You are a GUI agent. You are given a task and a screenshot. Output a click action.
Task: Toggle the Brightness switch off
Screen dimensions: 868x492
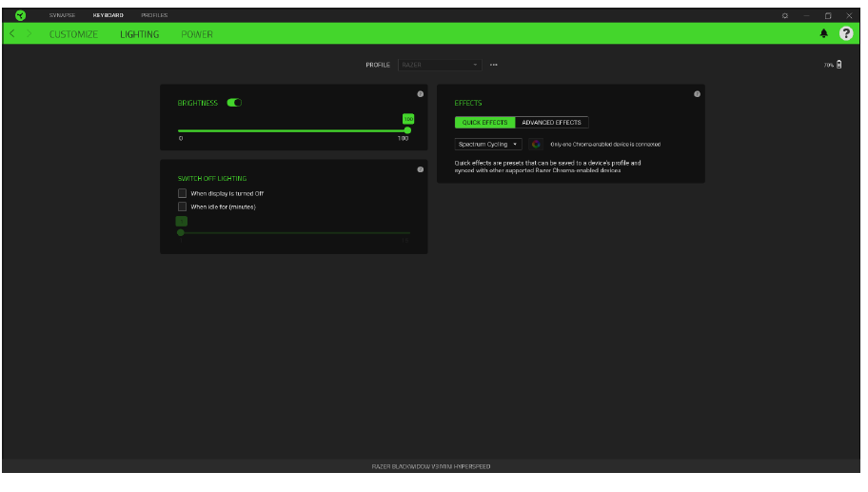(x=234, y=103)
